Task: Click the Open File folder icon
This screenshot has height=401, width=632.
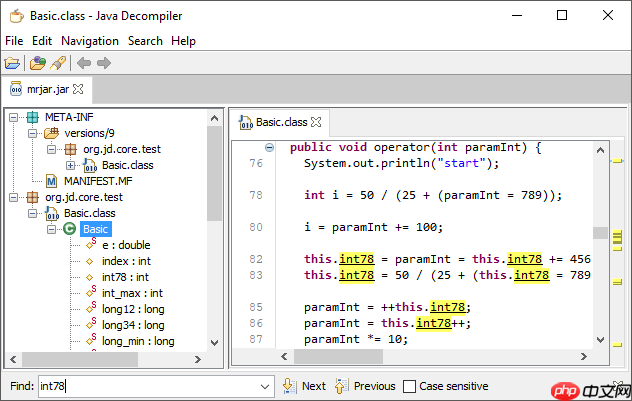Action: pos(13,63)
